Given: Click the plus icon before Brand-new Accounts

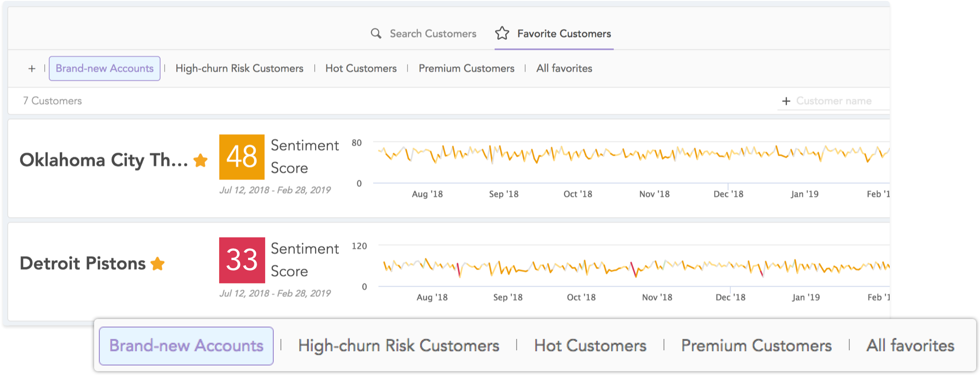Looking at the screenshot, I should click(32, 69).
